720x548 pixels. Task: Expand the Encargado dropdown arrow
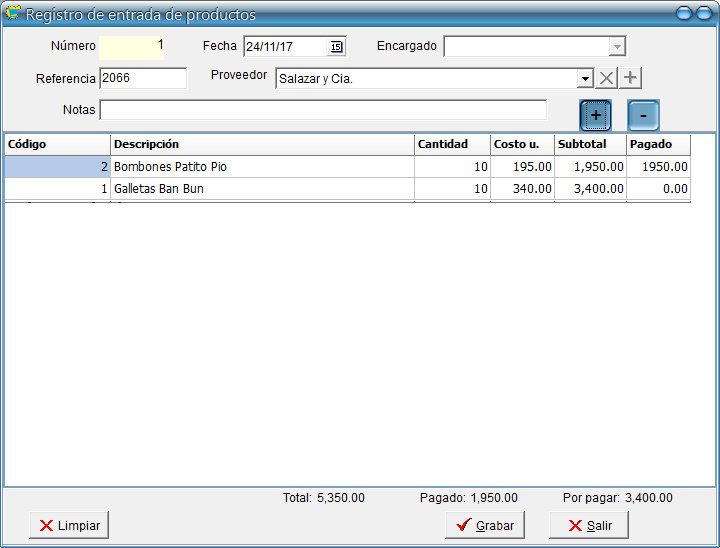[x=617, y=46]
